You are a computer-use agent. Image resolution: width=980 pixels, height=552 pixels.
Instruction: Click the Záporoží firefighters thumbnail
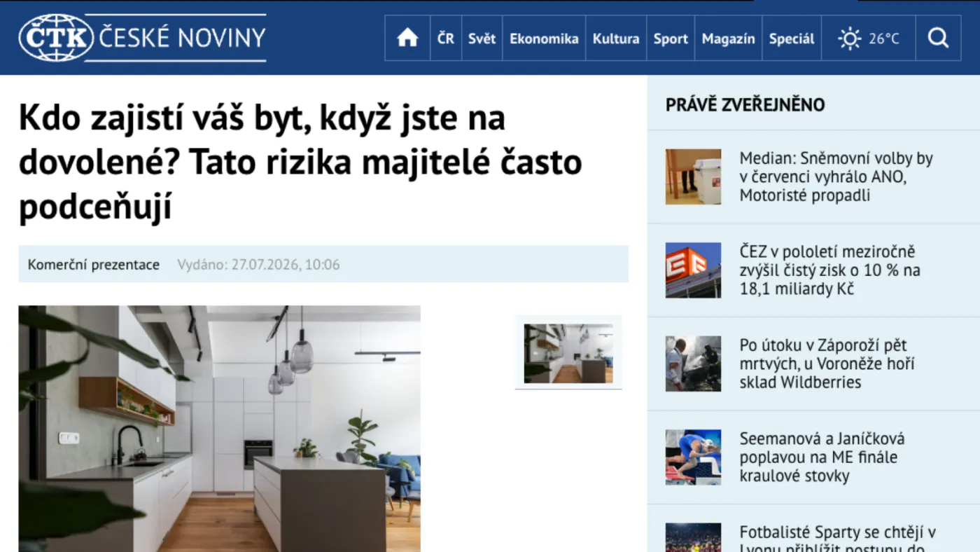[x=693, y=364]
